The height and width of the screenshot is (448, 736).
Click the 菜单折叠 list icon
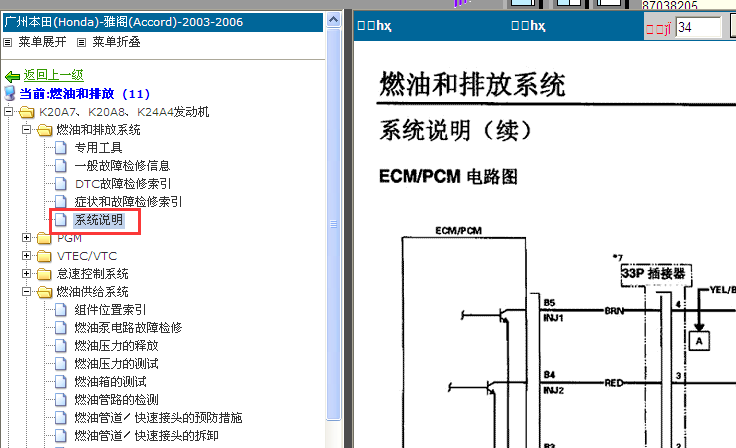coord(82,42)
